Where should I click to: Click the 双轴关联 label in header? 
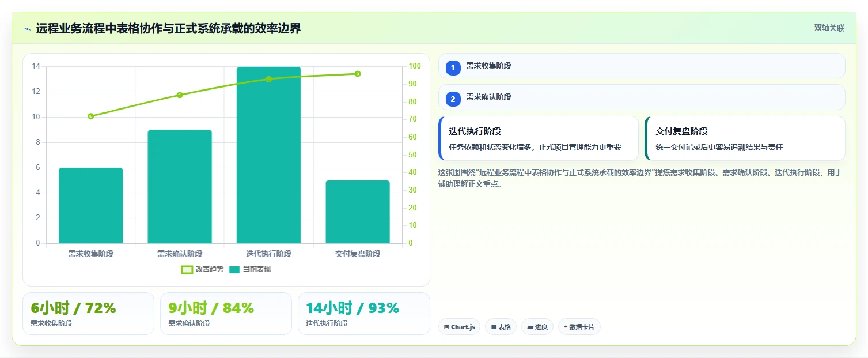(x=829, y=28)
